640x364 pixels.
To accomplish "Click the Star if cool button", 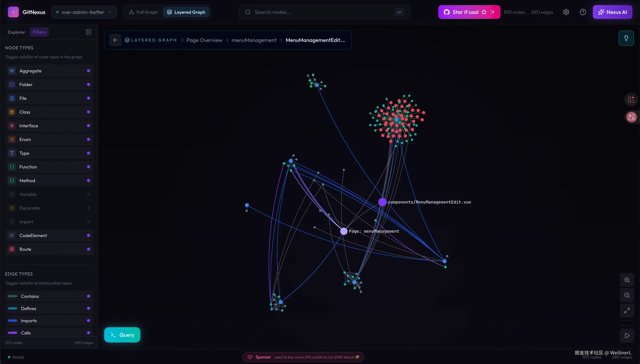I will [469, 12].
